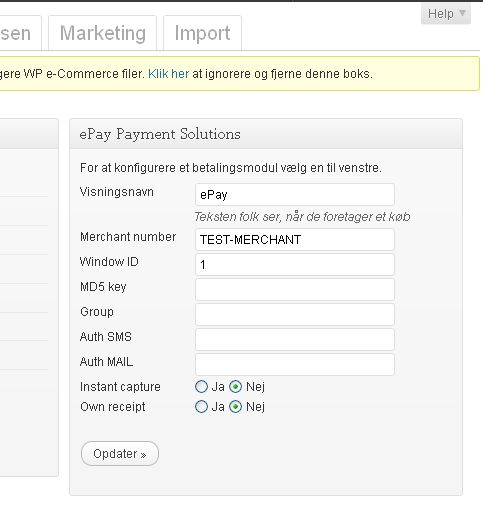Focus the Merchant number field
The image size is (483, 528).
click(295, 240)
